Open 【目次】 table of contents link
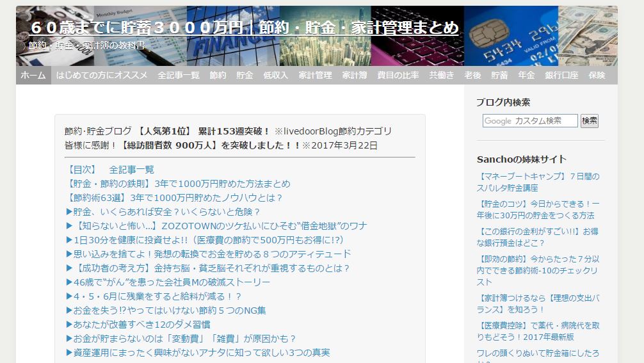The height and width of the screenshot is (363, 644). click(x=81, y=170)
